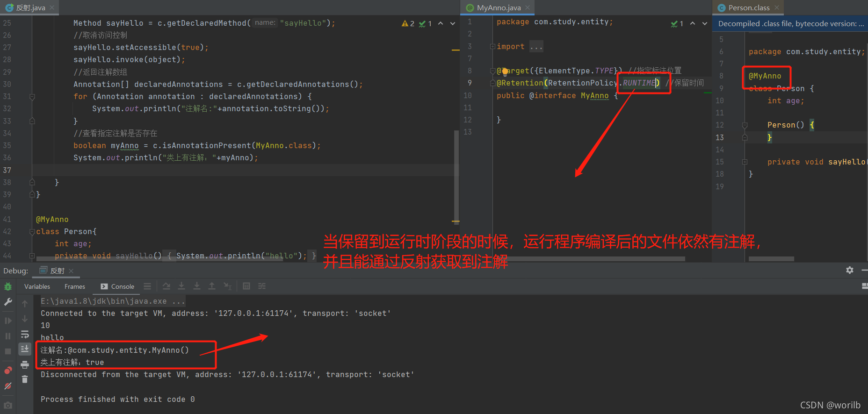868x414 pixels.
Task: Expand the folded import block in MyAnno.java
Action: coord(492,46)
